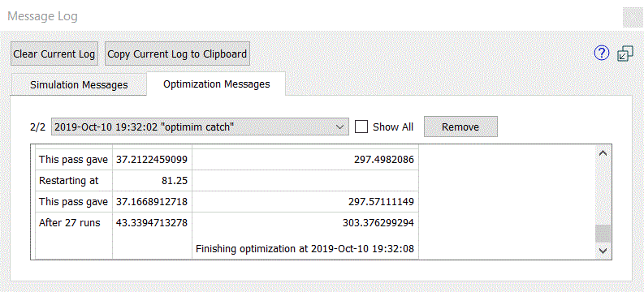Click the log scrollbar thumb
644x292 pixels.
coord(603,234)
